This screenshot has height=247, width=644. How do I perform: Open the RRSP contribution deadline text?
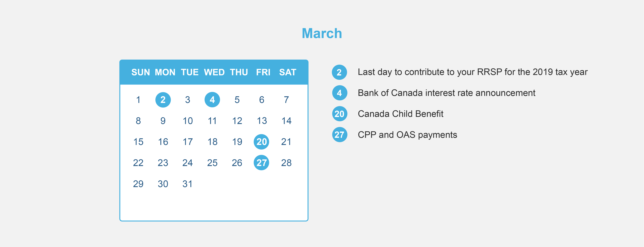pyautogui.click(x=472, y=72)
